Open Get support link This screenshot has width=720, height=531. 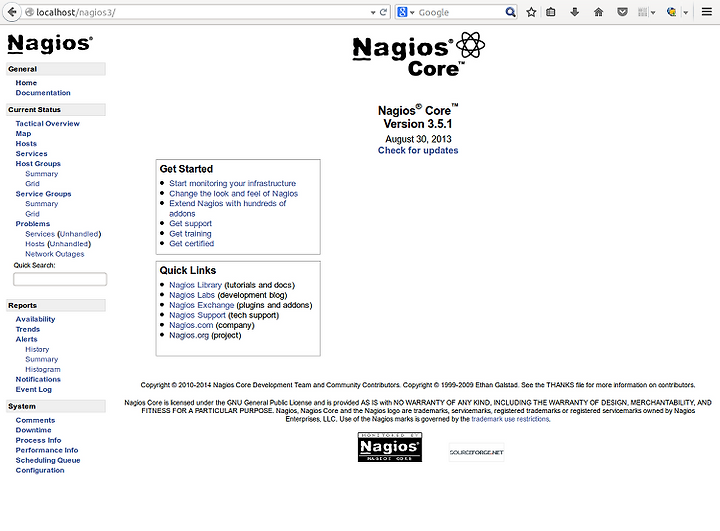click(191, 224)
